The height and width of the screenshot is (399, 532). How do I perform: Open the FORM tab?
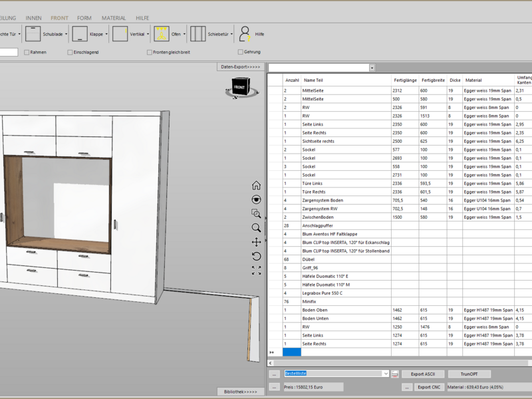tap(84, 18)
